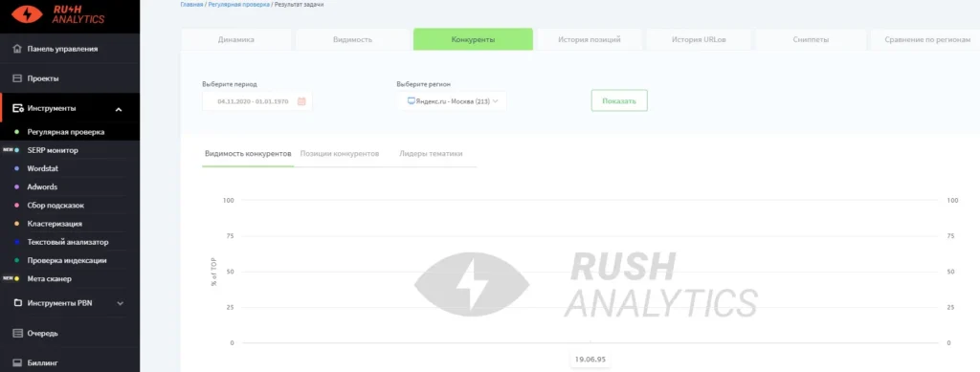This screenshot has height=372, width=980.
Task: Click the Rush Analytics logo
Action: click(x=58, y=14)
